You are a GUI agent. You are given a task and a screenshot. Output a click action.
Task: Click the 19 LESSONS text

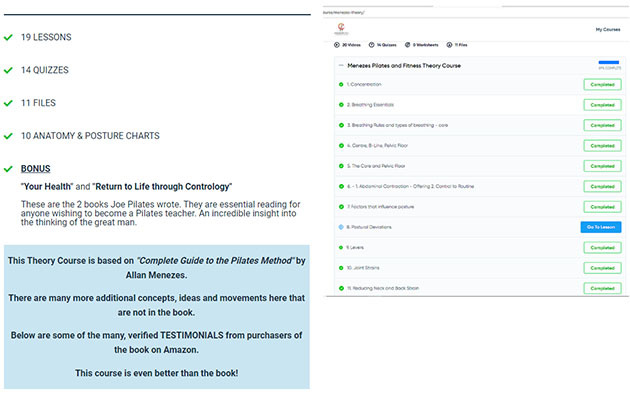46,37
